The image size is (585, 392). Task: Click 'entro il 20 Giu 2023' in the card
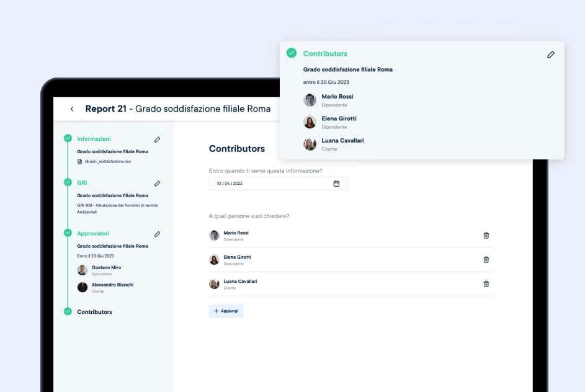(326, 82)
